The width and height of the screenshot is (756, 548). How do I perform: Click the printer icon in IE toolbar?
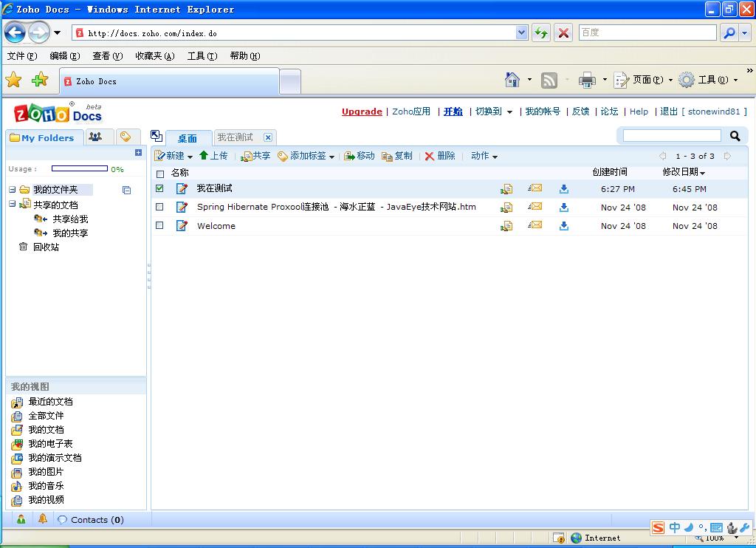tap(587, 80)
